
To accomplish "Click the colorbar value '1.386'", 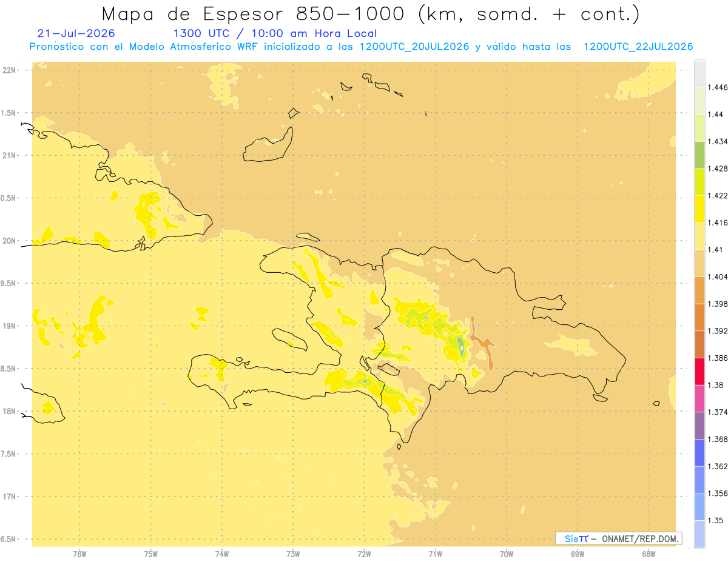I will pos(717,358).
